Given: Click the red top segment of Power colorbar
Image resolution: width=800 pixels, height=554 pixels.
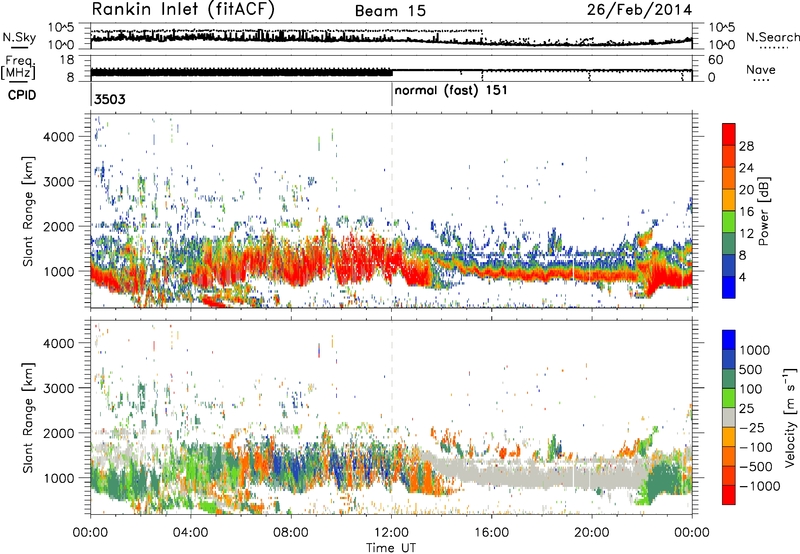Looking at the screenshot, I should (729, 135).
